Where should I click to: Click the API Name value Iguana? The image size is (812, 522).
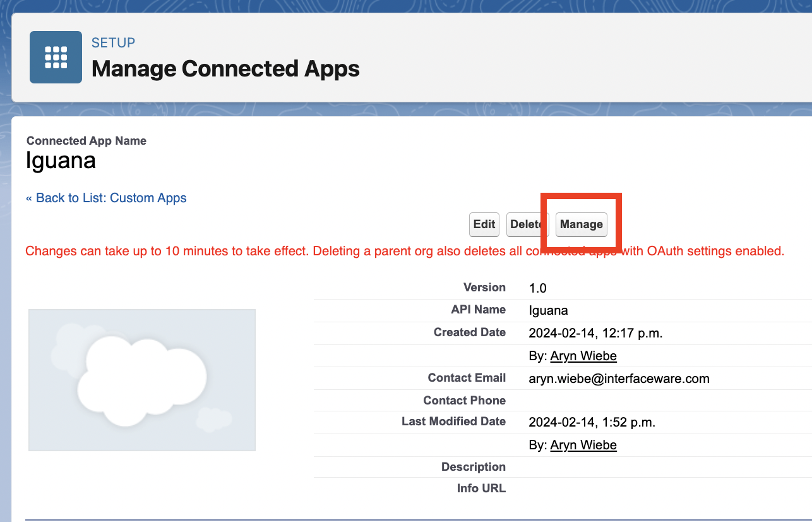[x=548, y=310]
